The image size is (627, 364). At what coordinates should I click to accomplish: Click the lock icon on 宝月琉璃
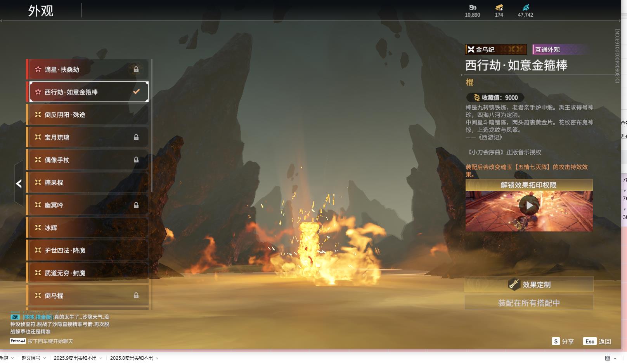136,137
